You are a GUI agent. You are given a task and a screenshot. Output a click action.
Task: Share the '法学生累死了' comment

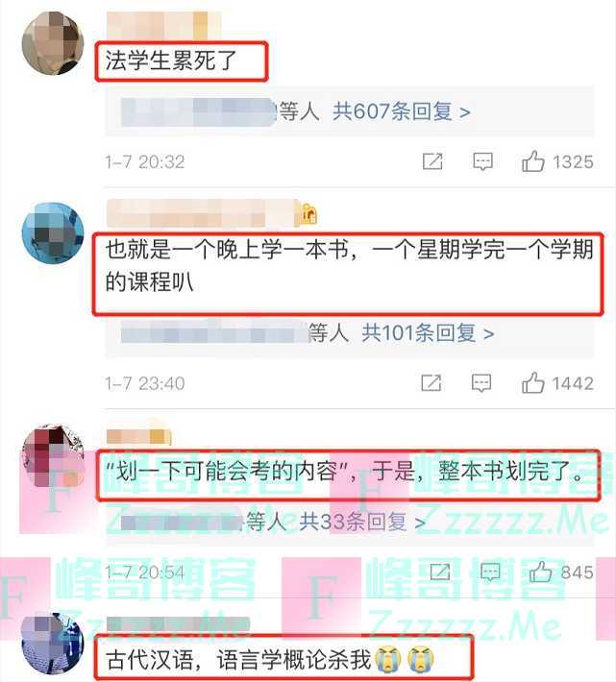coord(432,161)
